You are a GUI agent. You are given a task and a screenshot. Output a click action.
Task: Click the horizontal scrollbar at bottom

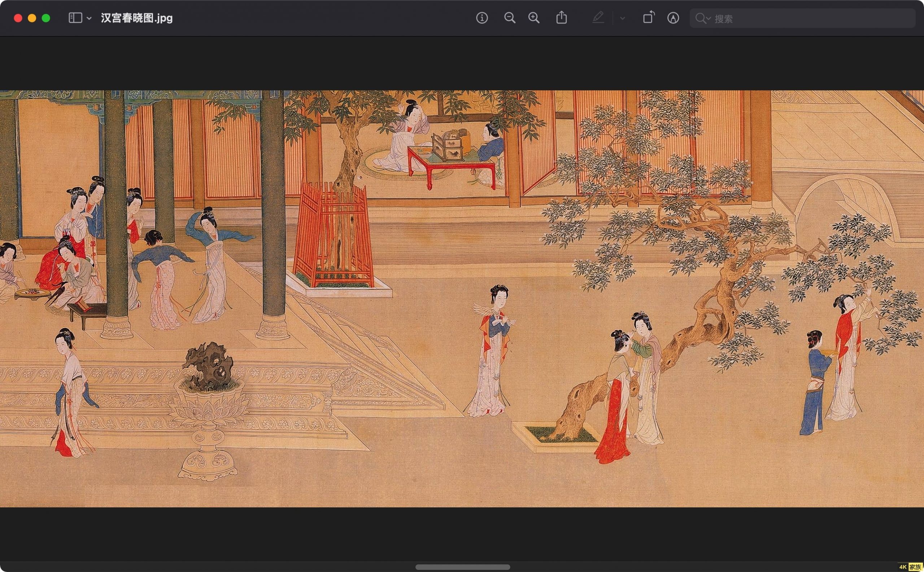point(462,567)
